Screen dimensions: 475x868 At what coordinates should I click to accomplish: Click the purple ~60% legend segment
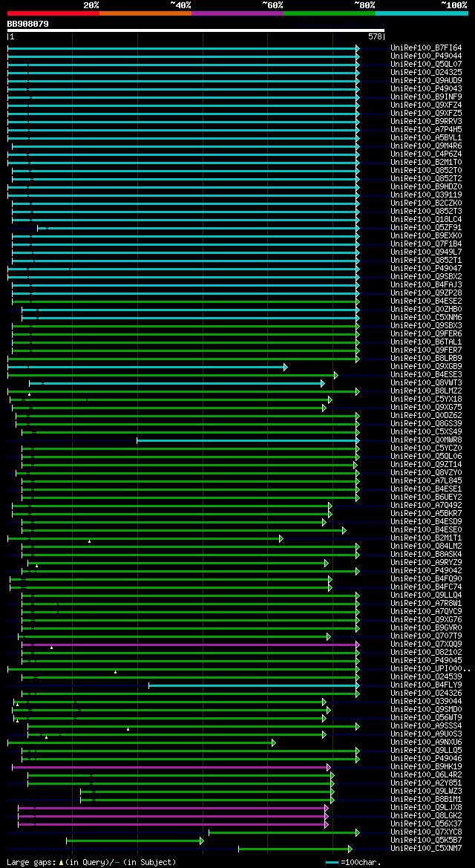pyautogui.click(x=237, y=13)
